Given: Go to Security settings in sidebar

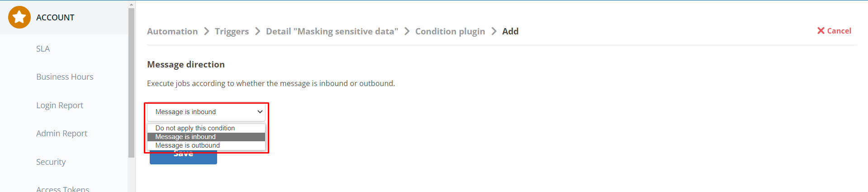Looking at the screenshot, I should click(51, 162).
